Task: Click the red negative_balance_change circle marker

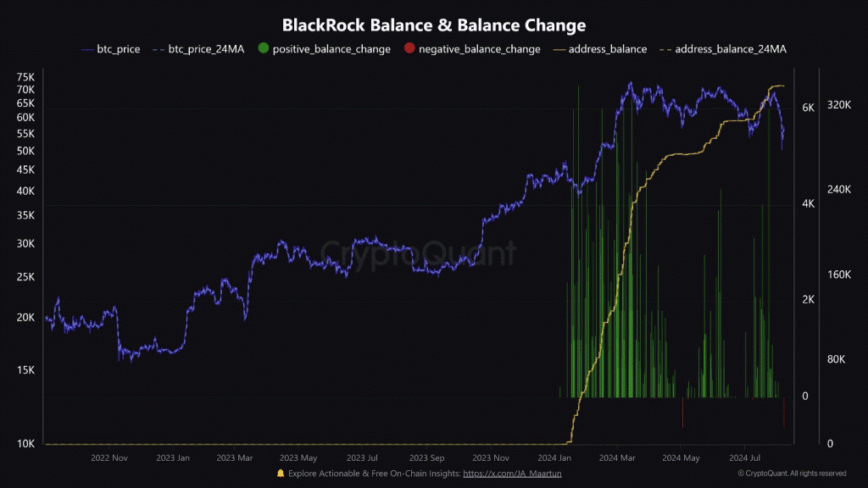Action: (409, 49)
